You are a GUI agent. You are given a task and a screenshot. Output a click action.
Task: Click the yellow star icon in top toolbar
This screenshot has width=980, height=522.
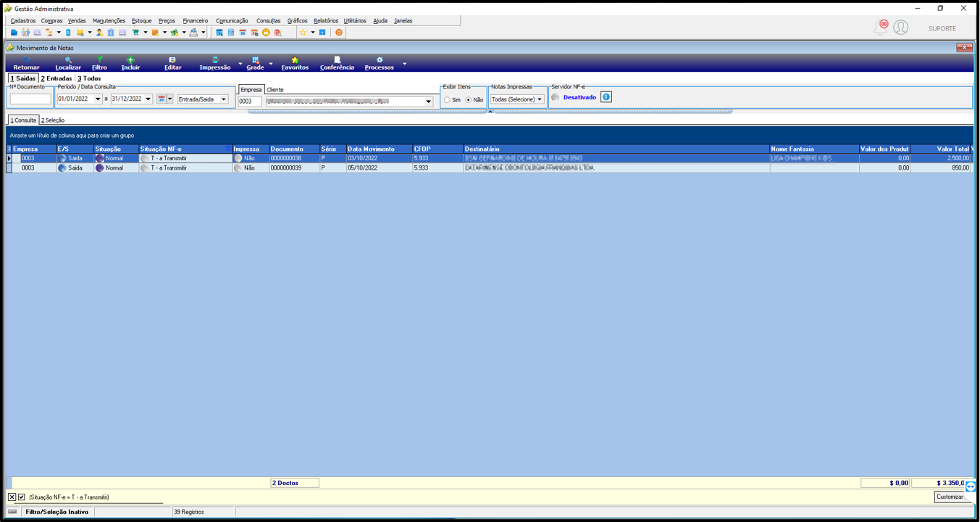(303, 33)
